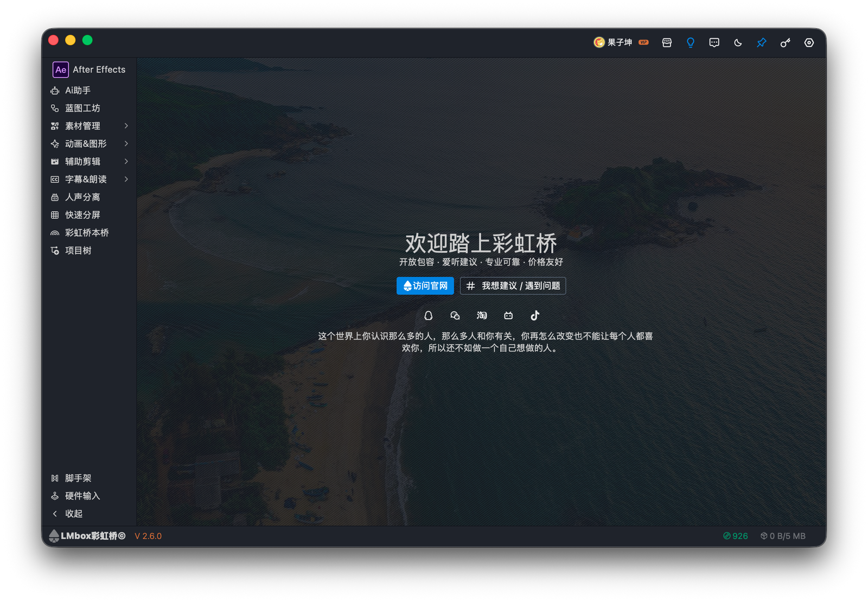
Task: Click the Taobao 淘 icon
Action: (482, 315)
